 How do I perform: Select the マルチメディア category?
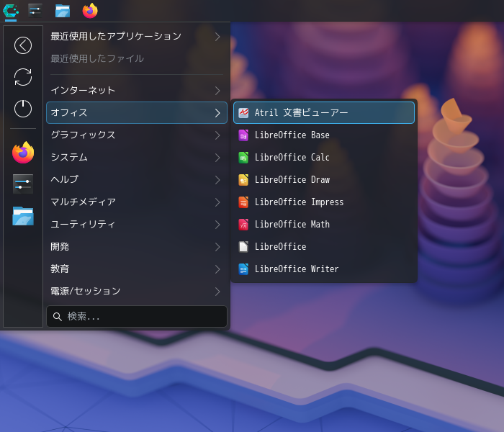[137, 202]
